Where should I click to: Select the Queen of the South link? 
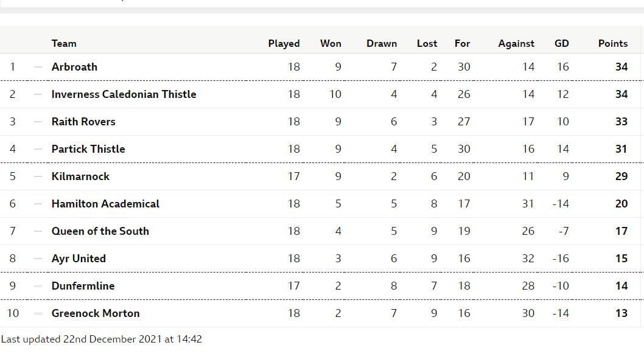(x=100, y=231)
